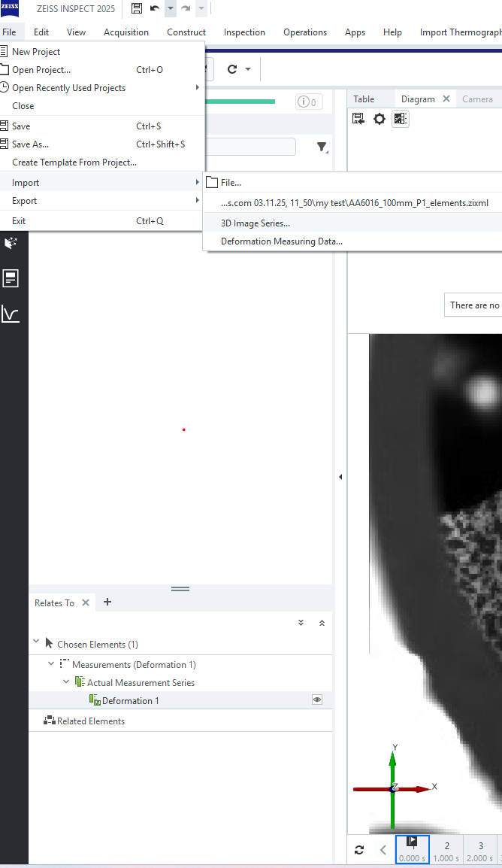
Task: Choose Save As... menu entry
Action: [x=102, y=144]
